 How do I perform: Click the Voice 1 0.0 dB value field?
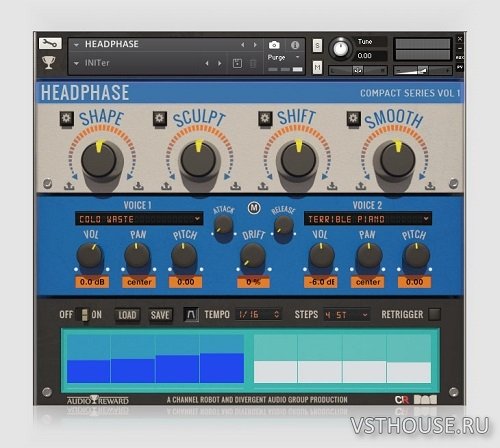click(x=92, y=282)
